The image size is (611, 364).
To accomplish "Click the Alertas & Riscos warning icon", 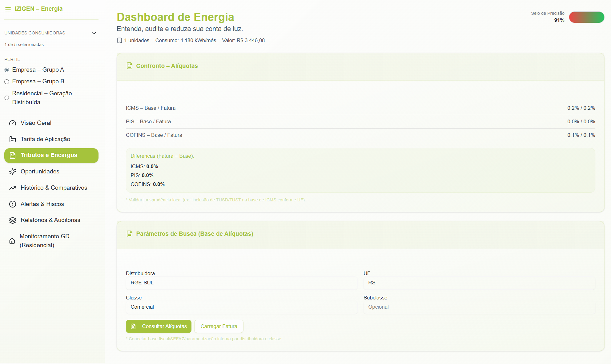I will pyautogui.click(x=13, y=204).
